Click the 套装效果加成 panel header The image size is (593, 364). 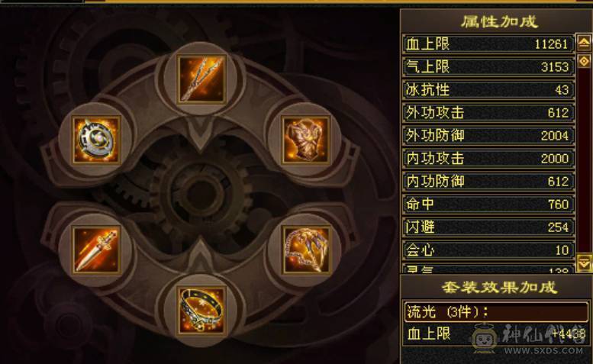[498, 288]
